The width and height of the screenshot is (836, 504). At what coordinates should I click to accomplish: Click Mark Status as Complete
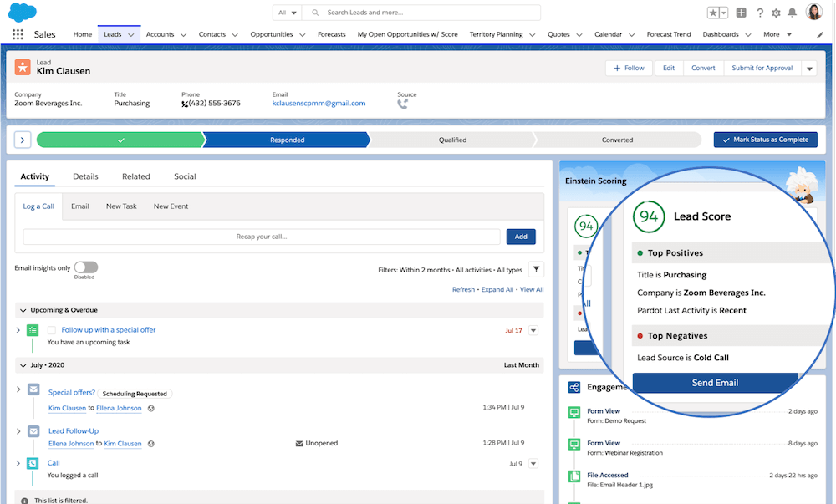pyautogui.click(x=766, y=140)
